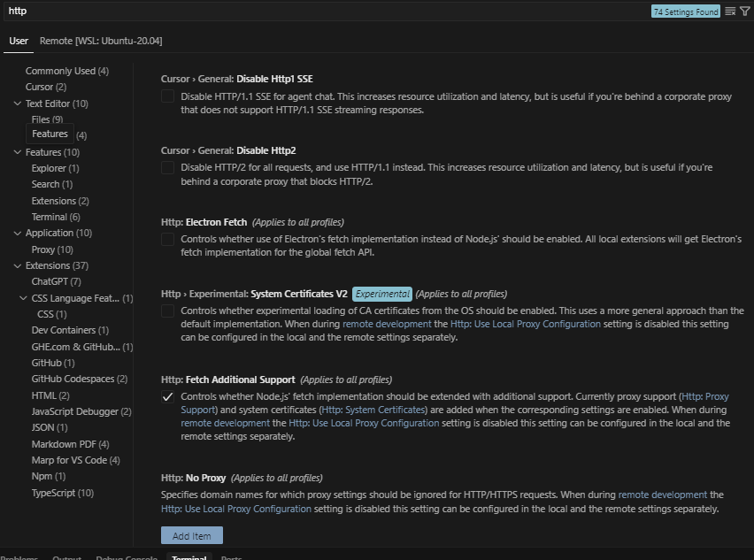Select Cursor (2) category
754x560 pixels.
(x=46, y=87)
